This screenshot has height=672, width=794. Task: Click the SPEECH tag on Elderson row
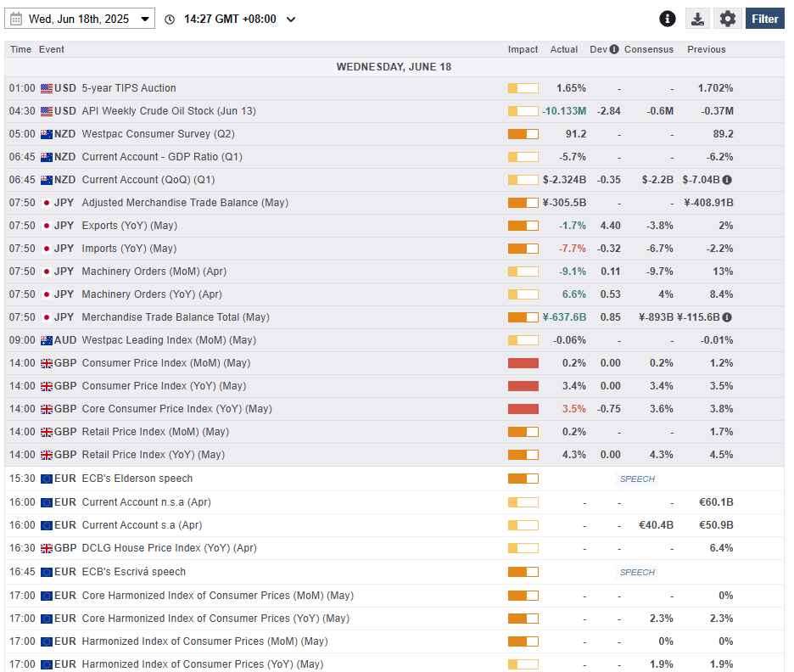(x=637, y=479)
